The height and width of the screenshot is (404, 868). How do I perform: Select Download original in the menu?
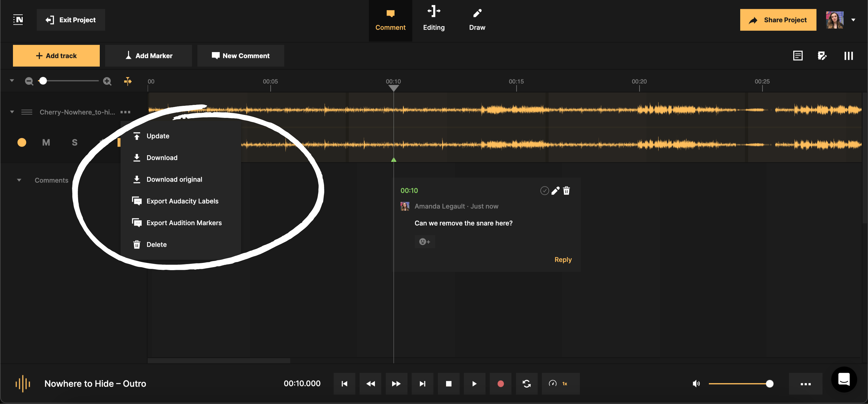click(x=174, y=179)
